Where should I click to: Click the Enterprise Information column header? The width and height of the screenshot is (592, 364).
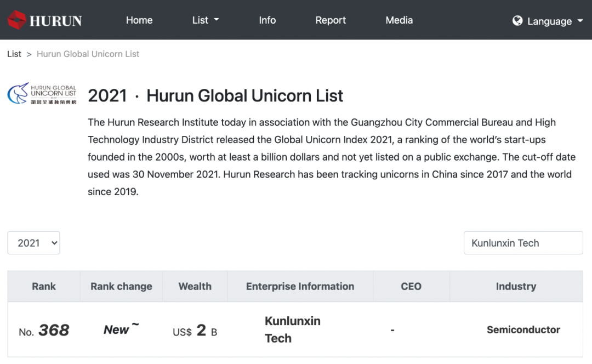tap(300, 286)
